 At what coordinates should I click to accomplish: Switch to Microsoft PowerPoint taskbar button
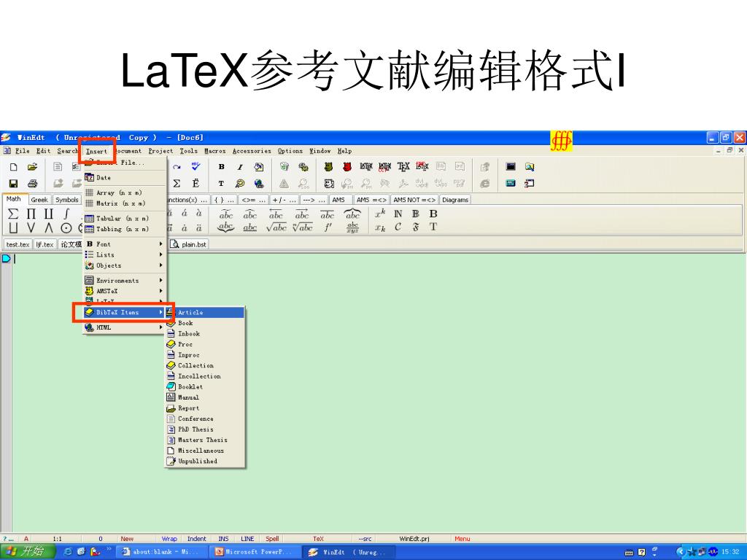(255, 552)
